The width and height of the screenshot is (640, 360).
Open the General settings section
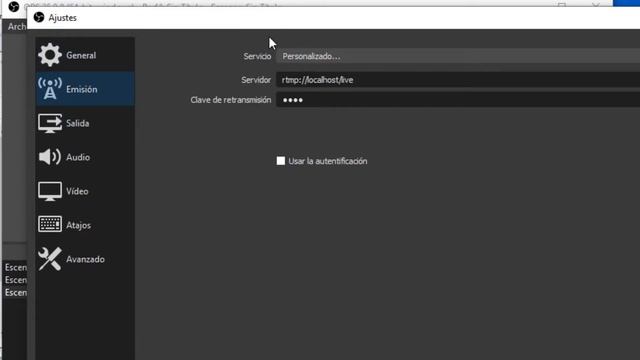pyautogui.click(x=85, y=55)
